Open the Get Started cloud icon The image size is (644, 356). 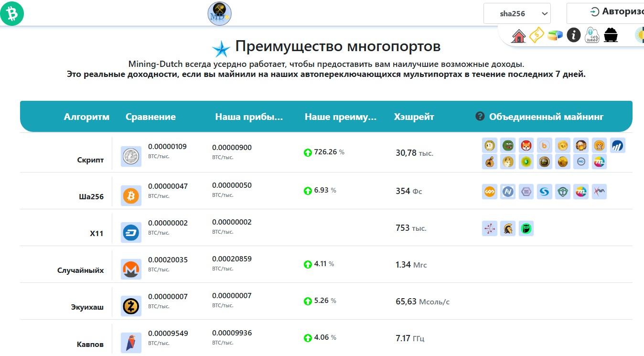(x=592, y=35)
